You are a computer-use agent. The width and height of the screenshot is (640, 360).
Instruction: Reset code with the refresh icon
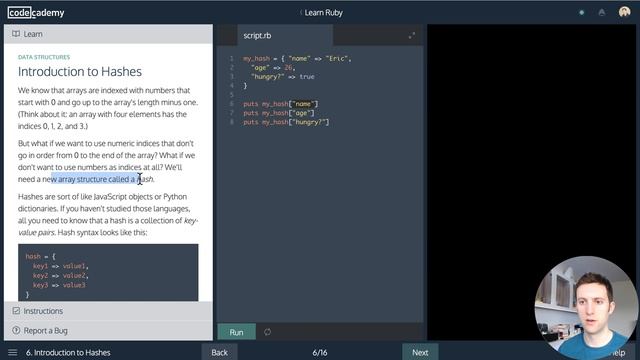(x=267, y=332)
